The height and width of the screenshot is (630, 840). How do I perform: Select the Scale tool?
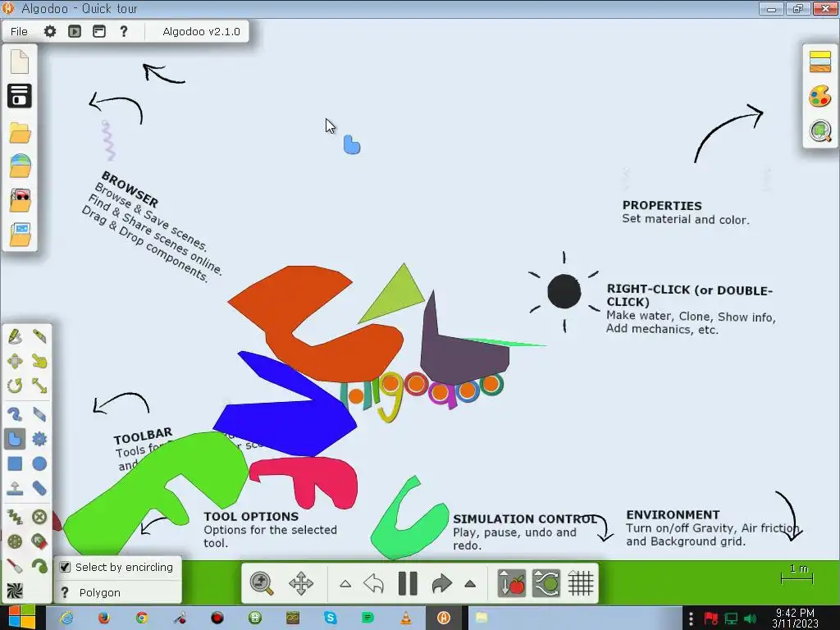pyautogui.click(x=39, y=386)
